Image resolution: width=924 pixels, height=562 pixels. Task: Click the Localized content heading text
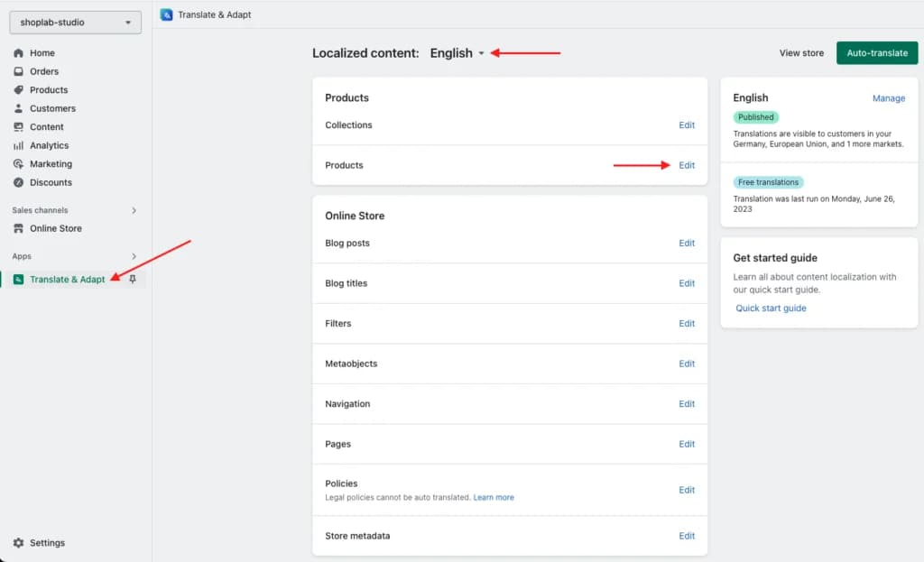[x=365, y=53]
